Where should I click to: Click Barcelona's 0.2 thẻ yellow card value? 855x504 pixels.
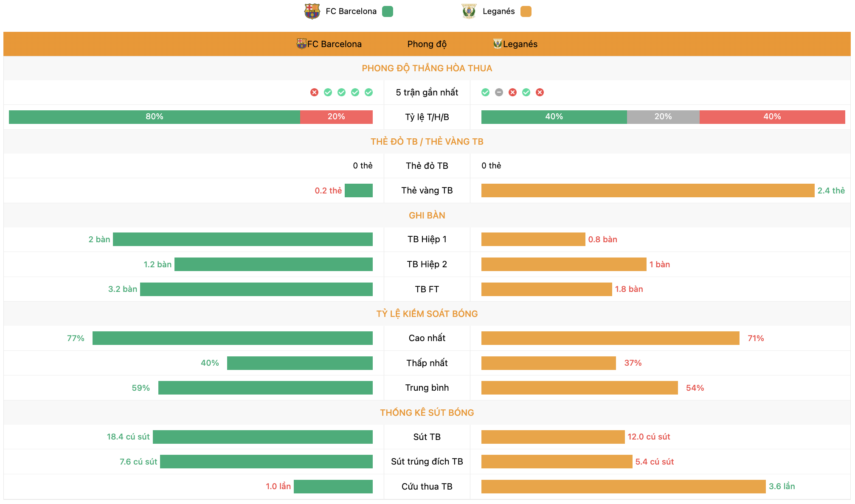(328, 191)
